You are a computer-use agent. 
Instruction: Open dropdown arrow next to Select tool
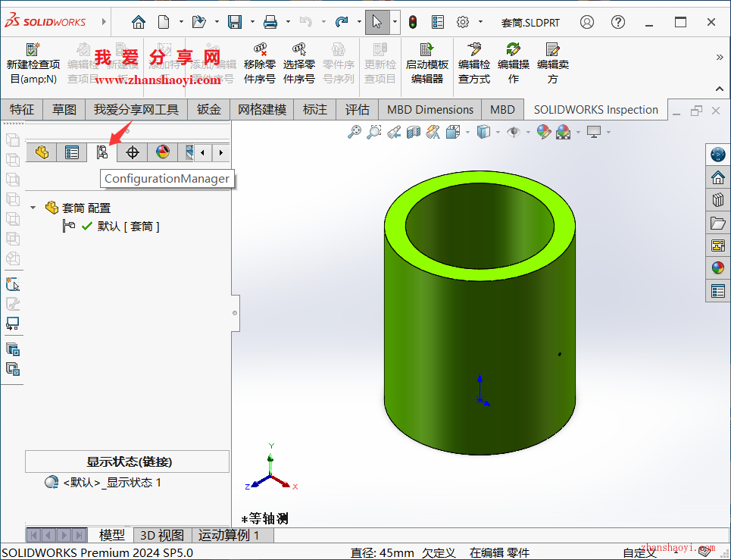(395, 22)
